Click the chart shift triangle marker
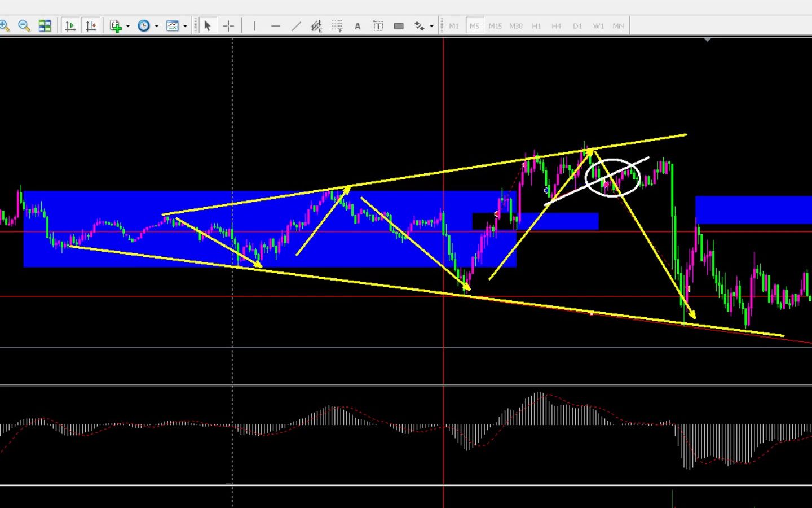 (707, 40)
